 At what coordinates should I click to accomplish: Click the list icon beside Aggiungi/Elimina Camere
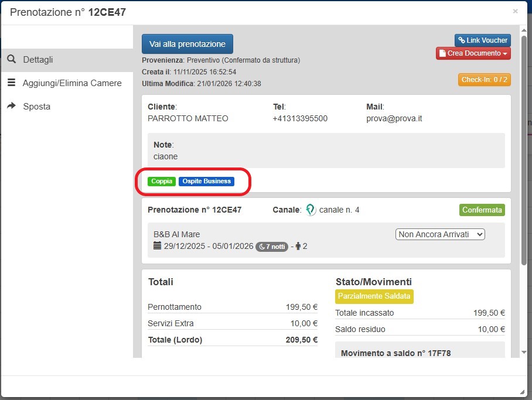(11, 83)
